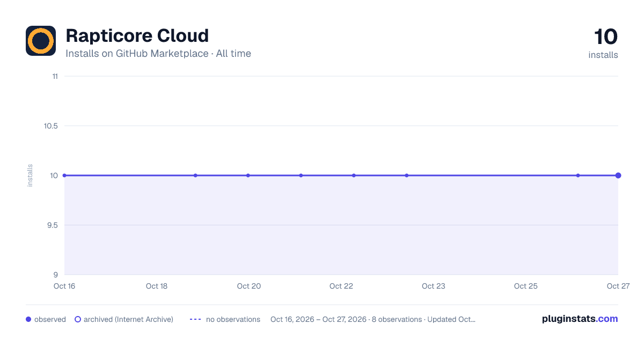This screenshot has width=644, height=338.
Task: Click the date range and observations summary text
Action: coord(373,319)
